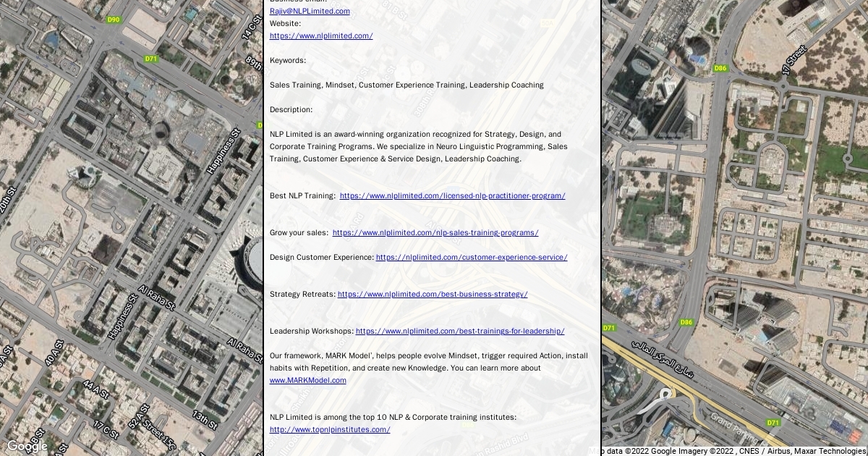Open the customer-experience-service link

pos(472,257)
